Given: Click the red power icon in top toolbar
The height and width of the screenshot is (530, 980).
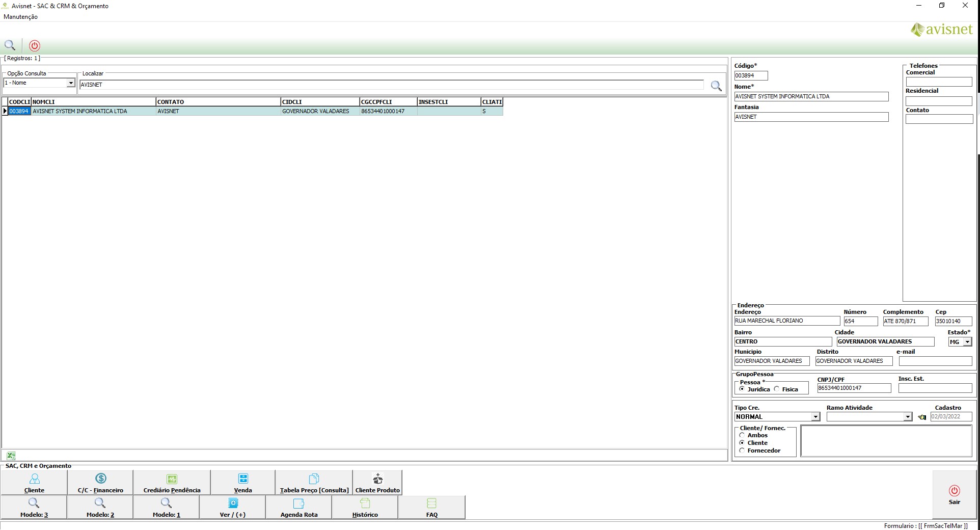Looking at the screenshot, I should [x=35, y=45].
